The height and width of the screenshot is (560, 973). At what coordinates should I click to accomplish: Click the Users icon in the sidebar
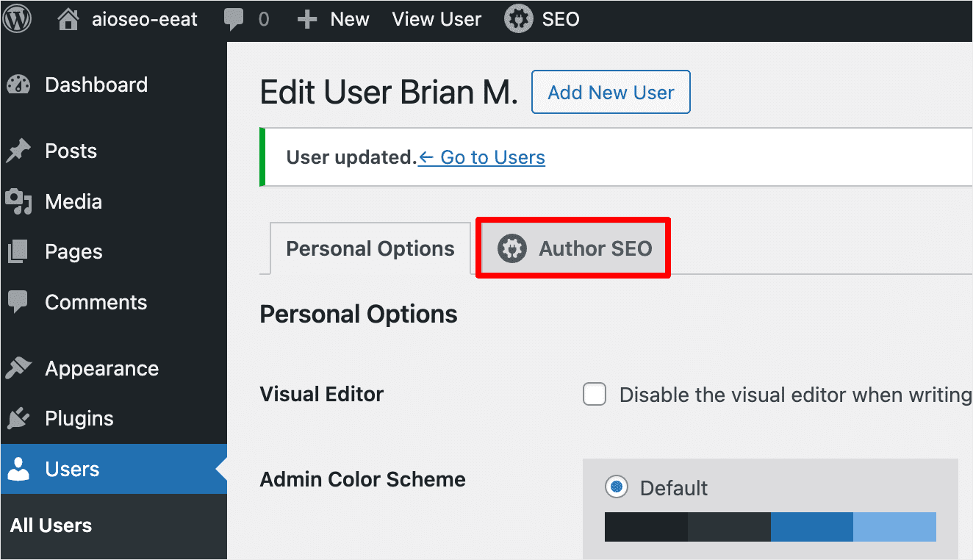(x=18, y=469)
